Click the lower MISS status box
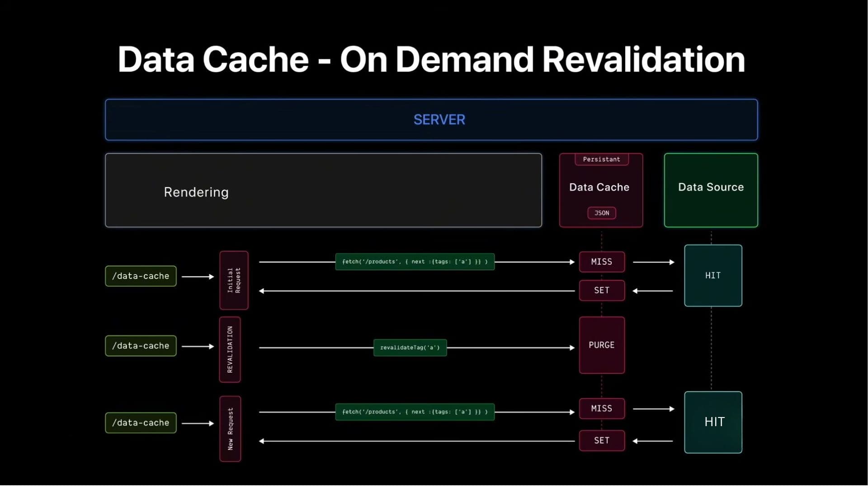Viewport: 868px width, 488px height. 602,408
